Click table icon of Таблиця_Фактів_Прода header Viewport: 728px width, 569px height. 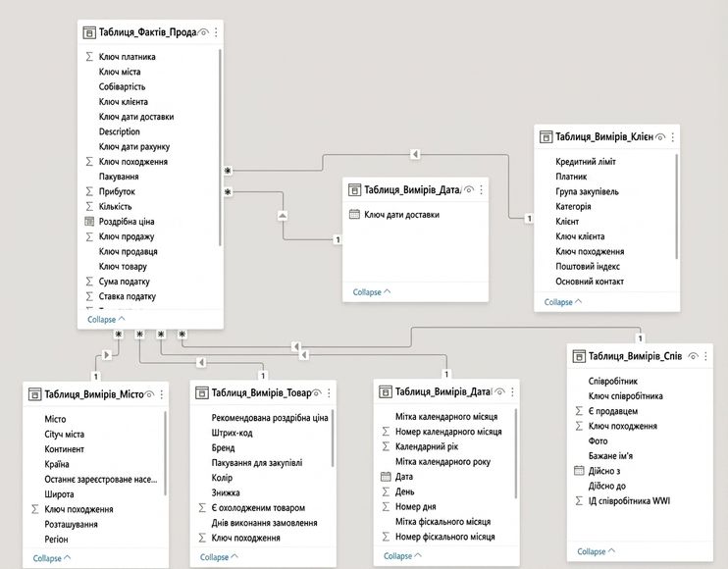pos(89,33)
